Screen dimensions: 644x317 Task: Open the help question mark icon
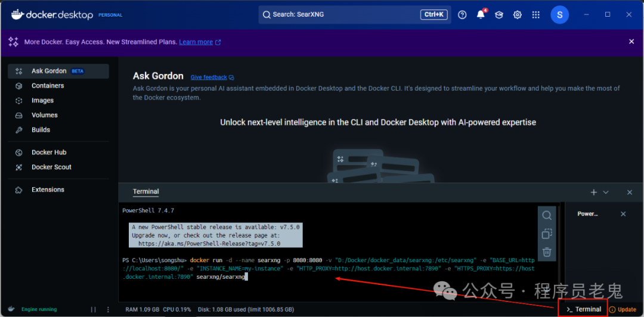click(463, 15)
